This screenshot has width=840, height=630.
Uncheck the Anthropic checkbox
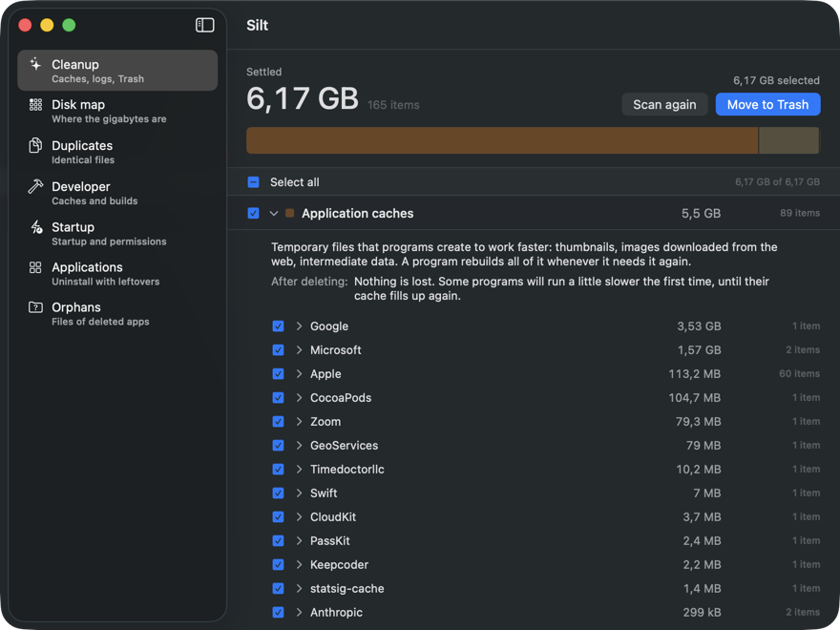(x=278, y=612)
